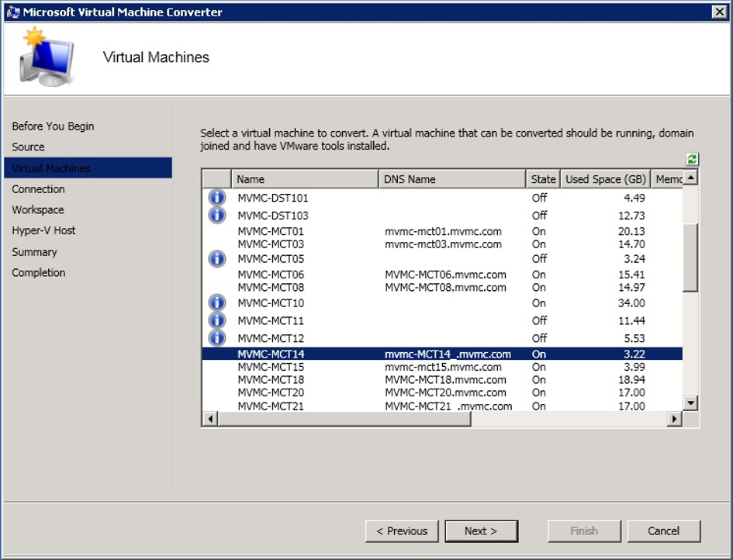733x560 pixels.
Task: Go to the Source wizard step
Action: tap(28, 147)
